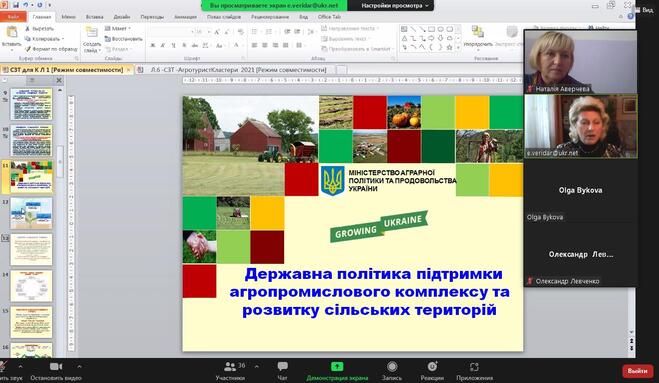Image resolution: width=659 pixels, height=383 pixels.
Task: Click the Запись record button
Action: tap(392, 371)
